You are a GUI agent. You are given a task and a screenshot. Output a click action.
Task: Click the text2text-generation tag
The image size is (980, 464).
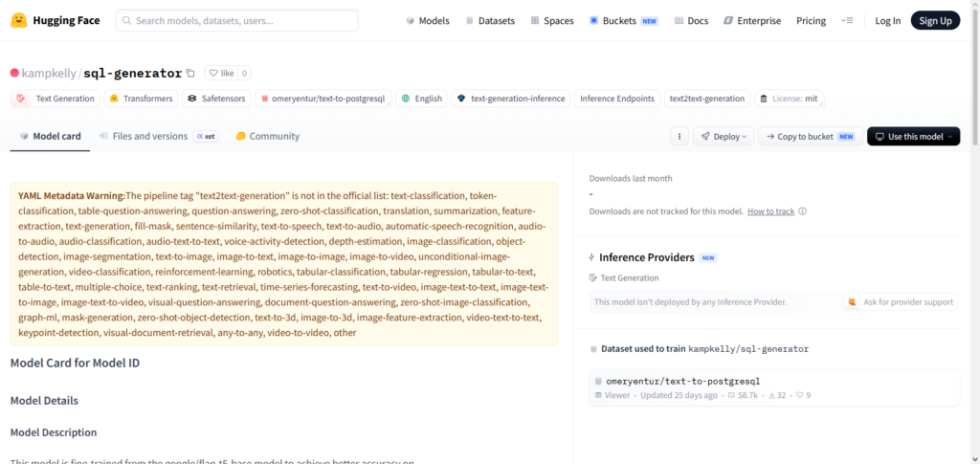click(x=707, y=99)
